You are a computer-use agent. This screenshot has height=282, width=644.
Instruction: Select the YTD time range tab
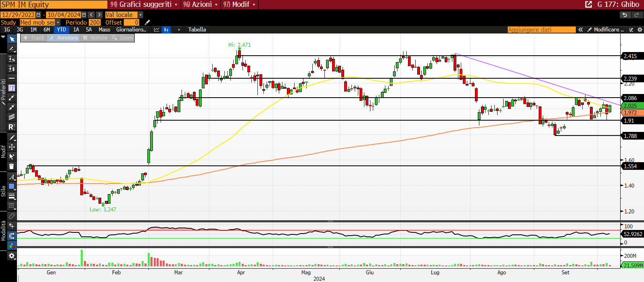coord(61,30)
